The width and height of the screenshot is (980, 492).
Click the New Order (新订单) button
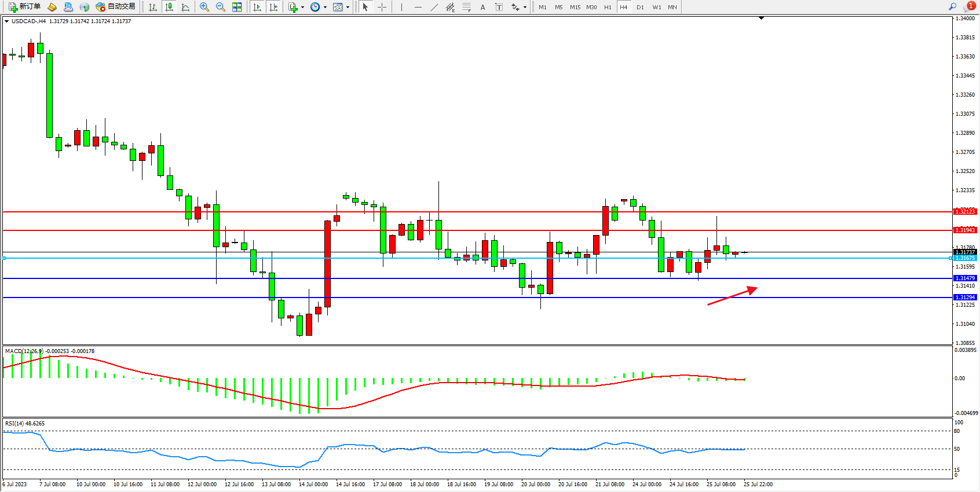point(24,7)
